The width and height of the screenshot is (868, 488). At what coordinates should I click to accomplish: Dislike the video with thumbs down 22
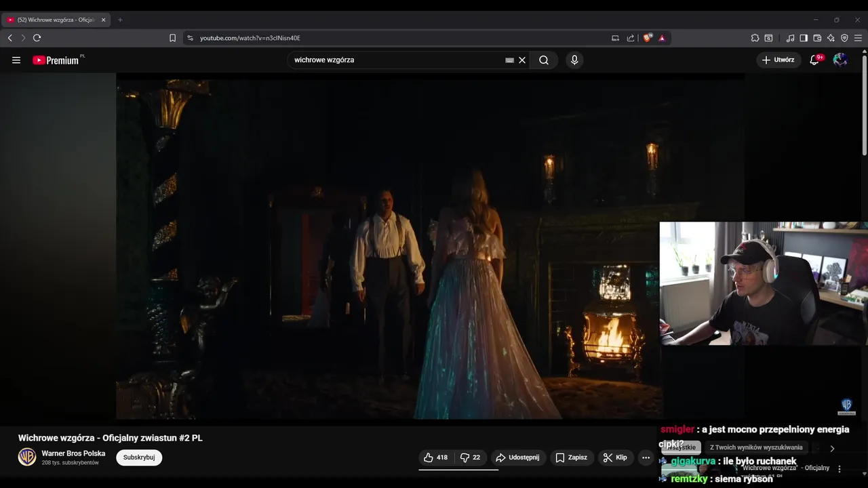pos(470,457)
